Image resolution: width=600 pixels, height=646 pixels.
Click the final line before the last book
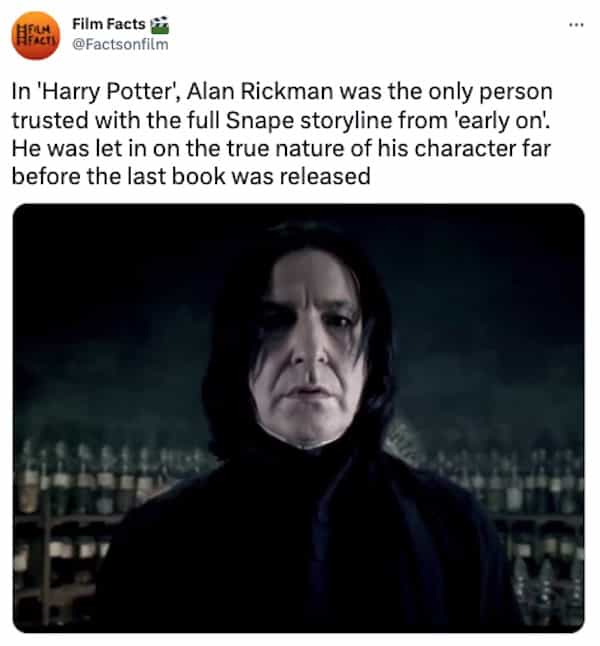(191, 176)
